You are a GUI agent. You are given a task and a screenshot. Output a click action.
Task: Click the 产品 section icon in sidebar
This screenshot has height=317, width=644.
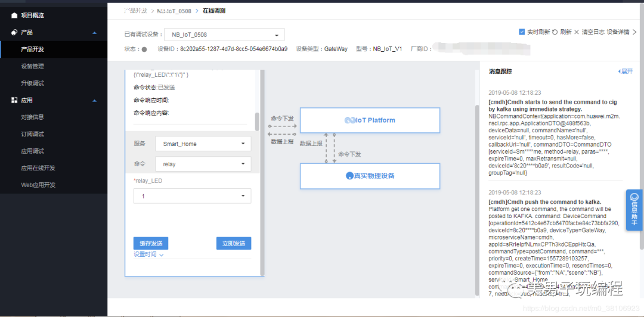coord(14,32)
